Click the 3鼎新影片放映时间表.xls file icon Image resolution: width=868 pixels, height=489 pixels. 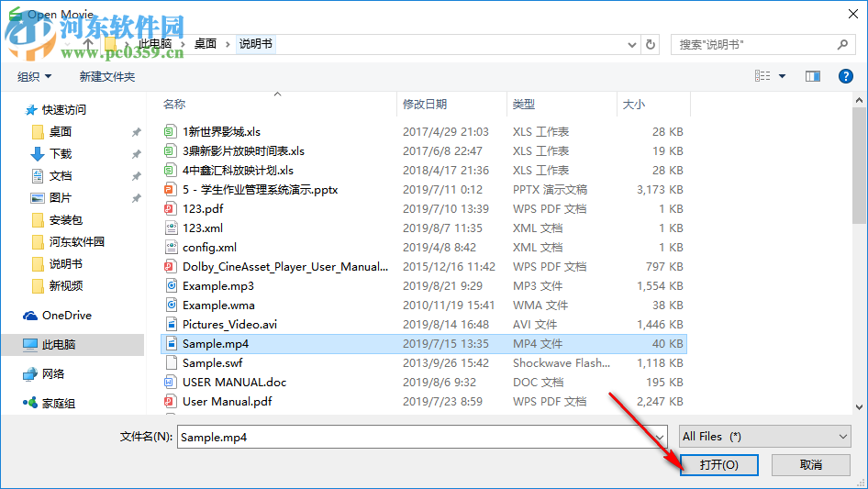point(170,150)
